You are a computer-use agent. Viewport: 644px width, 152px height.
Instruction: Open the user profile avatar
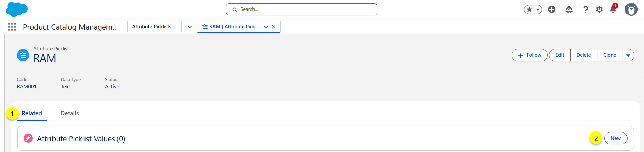tap(631, 9)
